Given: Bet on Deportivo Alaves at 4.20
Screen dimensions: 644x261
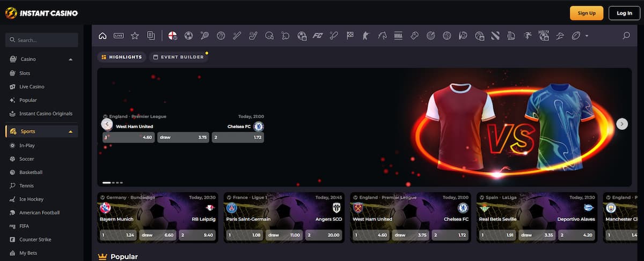Looking at the screenshot, I should point(577,235).
